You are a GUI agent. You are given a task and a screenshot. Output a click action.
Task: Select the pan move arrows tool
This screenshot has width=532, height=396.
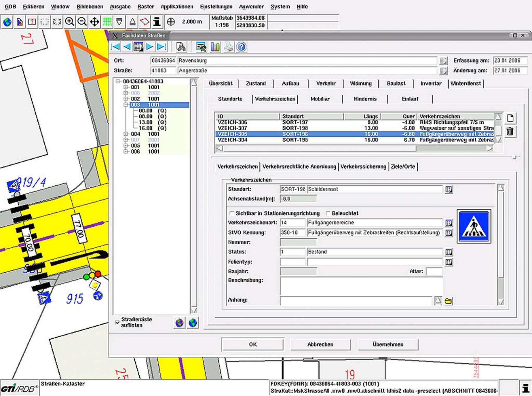pyautogui.click(x=94, y=22)
